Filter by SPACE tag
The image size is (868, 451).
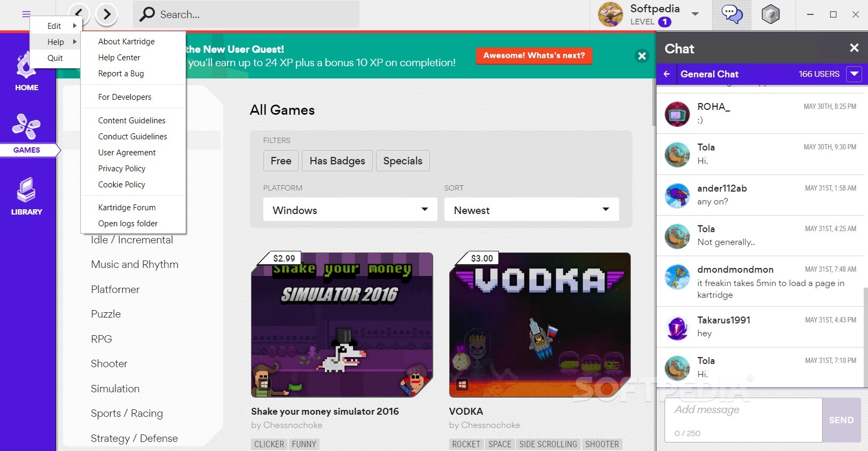point(500,444)
